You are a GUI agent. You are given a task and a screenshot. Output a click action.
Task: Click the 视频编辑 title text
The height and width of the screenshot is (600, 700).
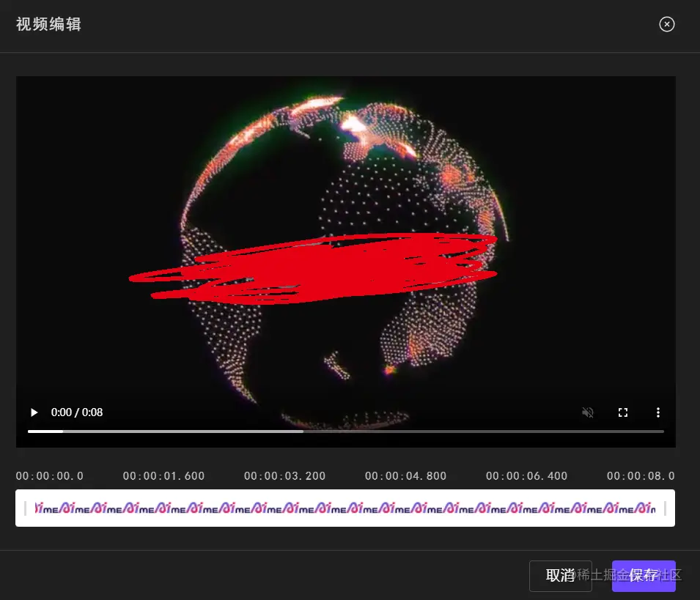pos(48,24)
